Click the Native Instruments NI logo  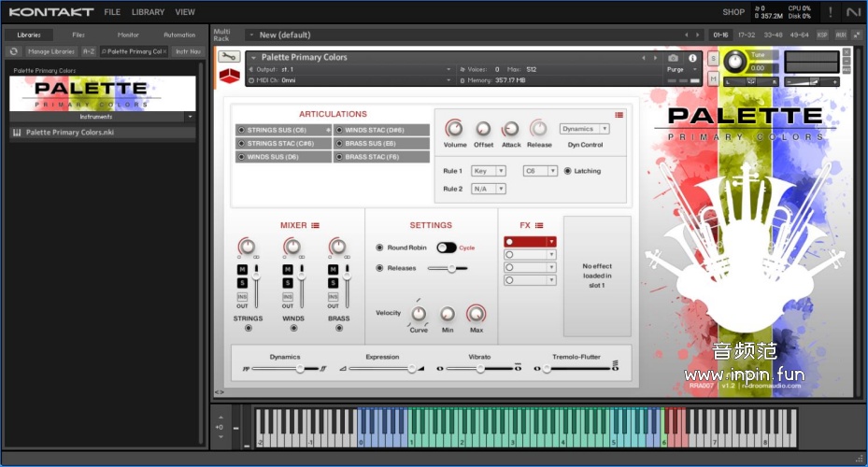(x=853, y=11)
